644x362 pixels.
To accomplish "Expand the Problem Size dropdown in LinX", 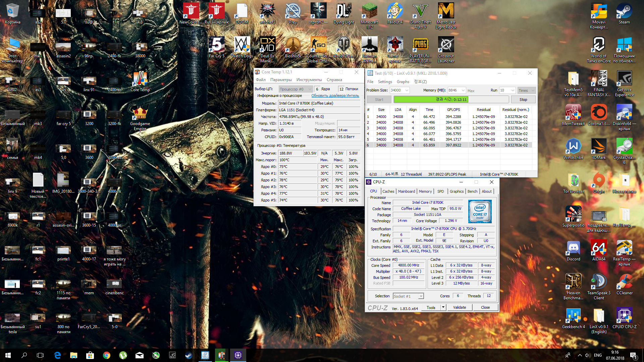I will 407,90.
